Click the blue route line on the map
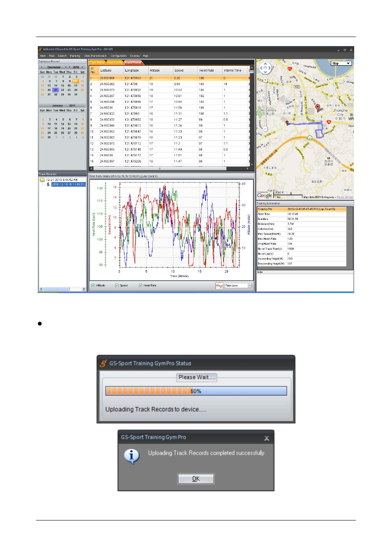The image size is (392, 555). point(304,123)
